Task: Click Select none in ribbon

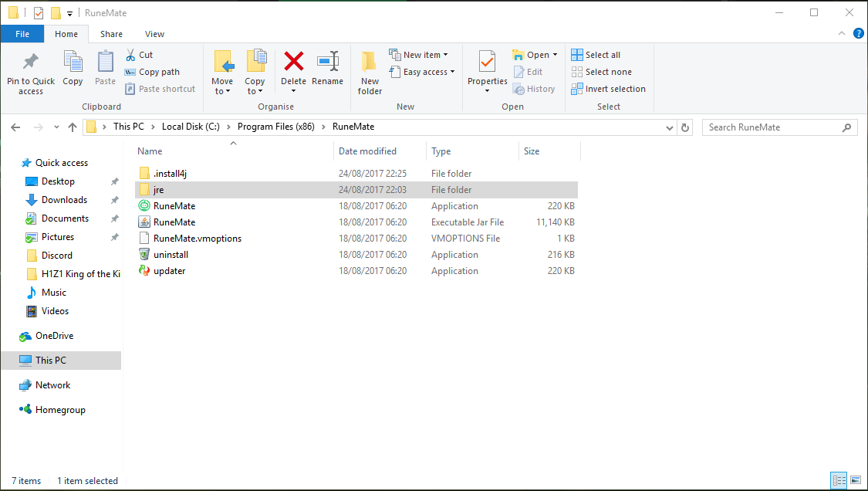Action: [x=601, y=72]
